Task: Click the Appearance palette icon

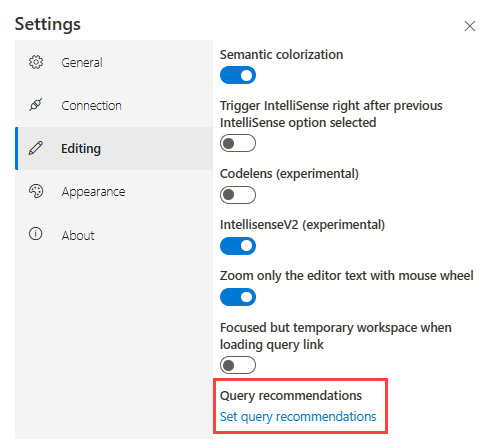Action: (x=36, y=191)
